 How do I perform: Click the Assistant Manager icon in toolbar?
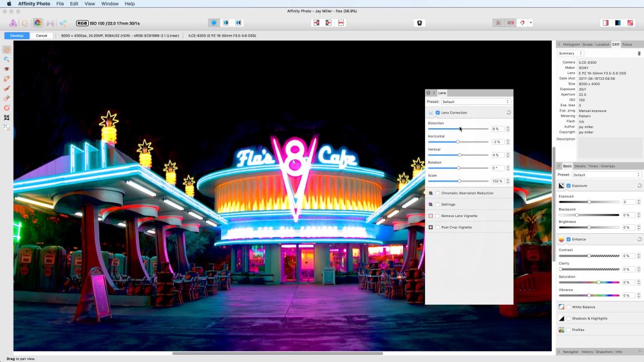pos(419,23)
